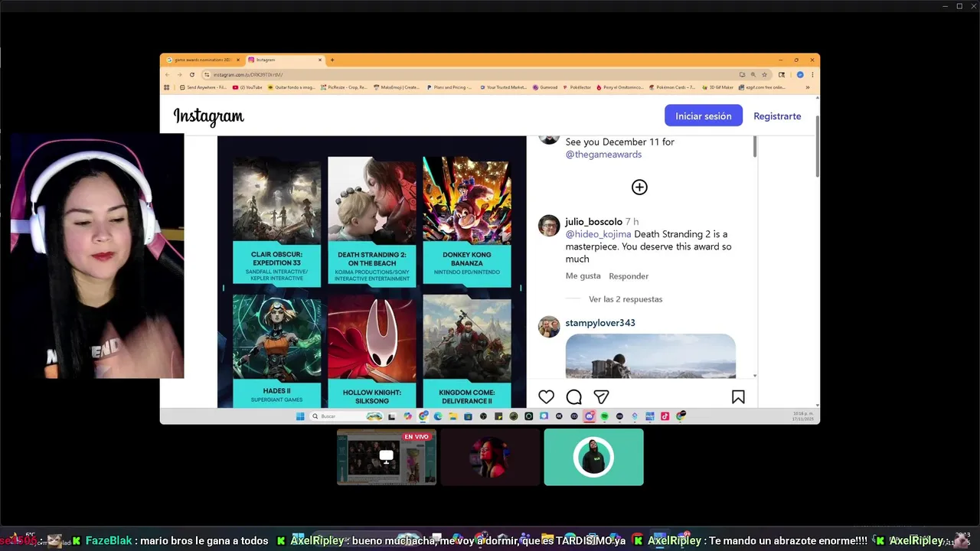Click the taskbar clock and date
The height and width of the screenshot is (551, 980).
804,416
